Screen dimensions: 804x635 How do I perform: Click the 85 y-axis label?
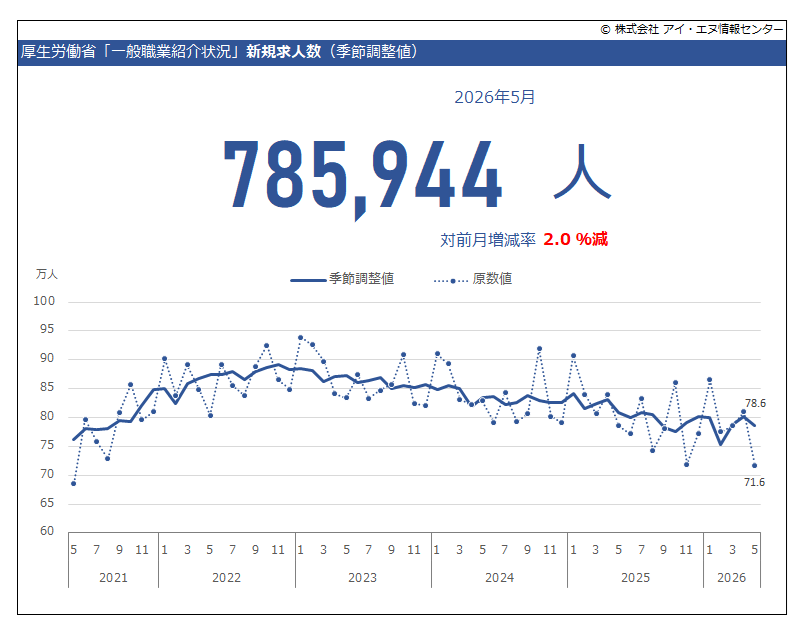coord(47,387)
